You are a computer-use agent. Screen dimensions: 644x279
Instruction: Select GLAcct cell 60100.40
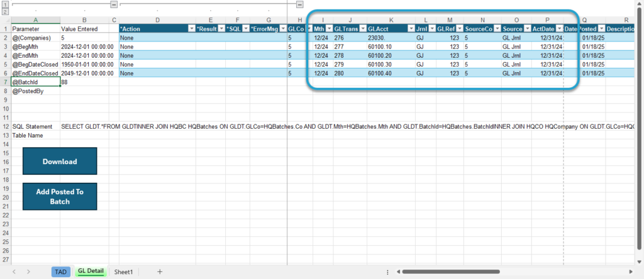tap(391, 73)
